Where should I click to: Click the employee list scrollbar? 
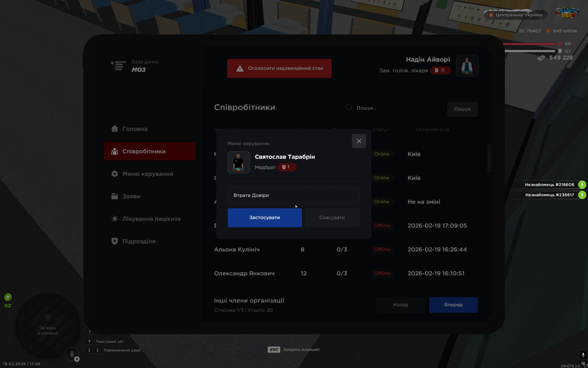point(489,158)
